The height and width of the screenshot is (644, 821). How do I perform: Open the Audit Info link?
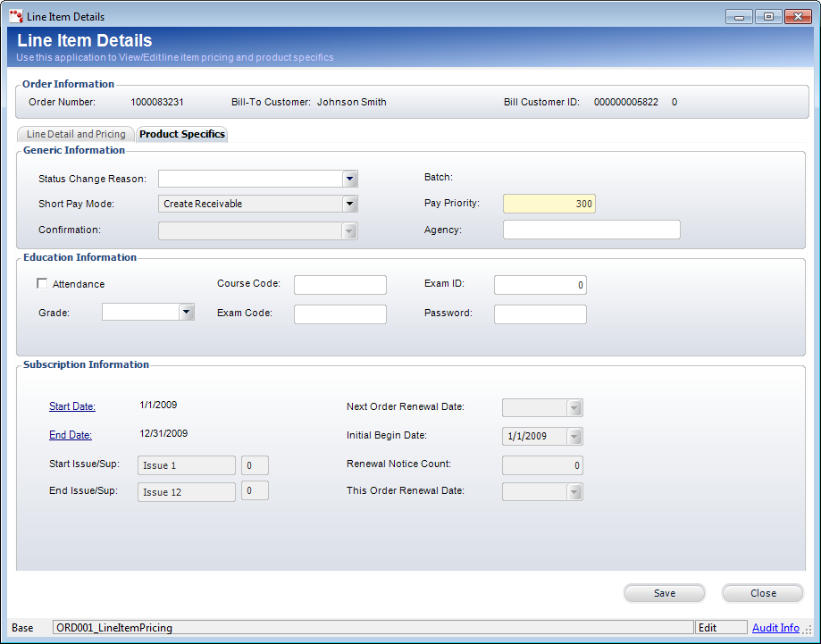tap(775, 628)
